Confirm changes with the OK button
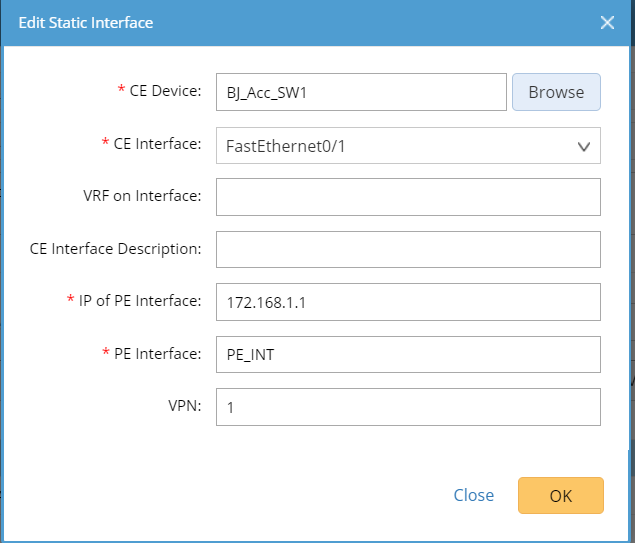Screen dimensions: 635x543 560,495
